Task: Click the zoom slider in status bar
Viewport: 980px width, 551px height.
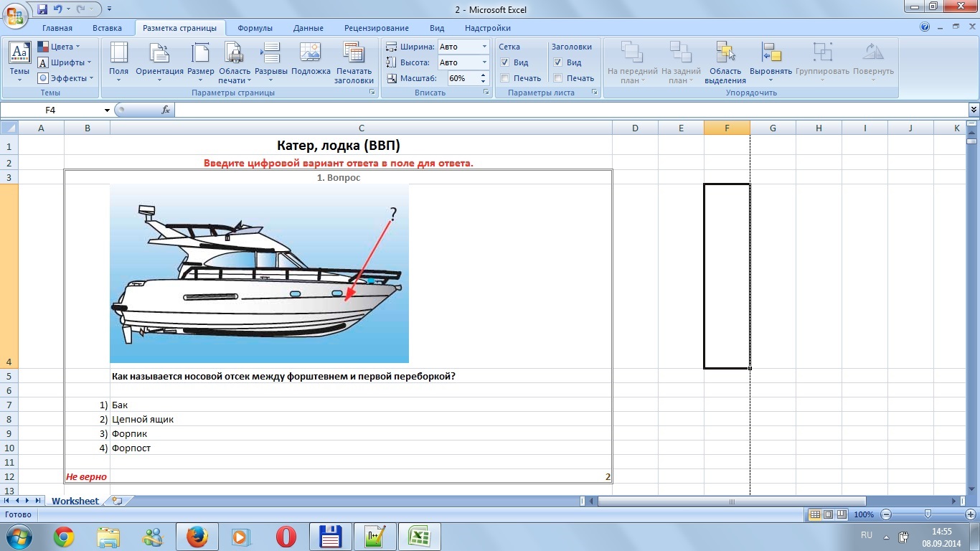Action: point(928,514)
